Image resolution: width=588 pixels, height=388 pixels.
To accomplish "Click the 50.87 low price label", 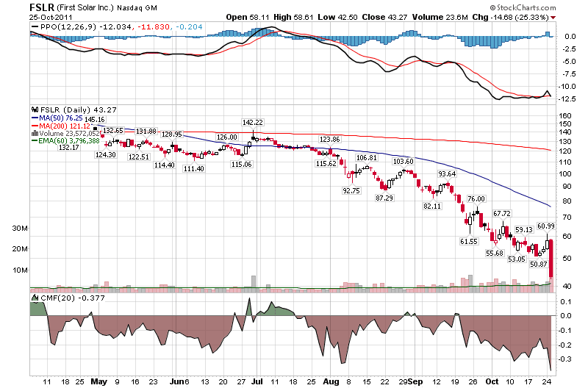I will point(539,265).
